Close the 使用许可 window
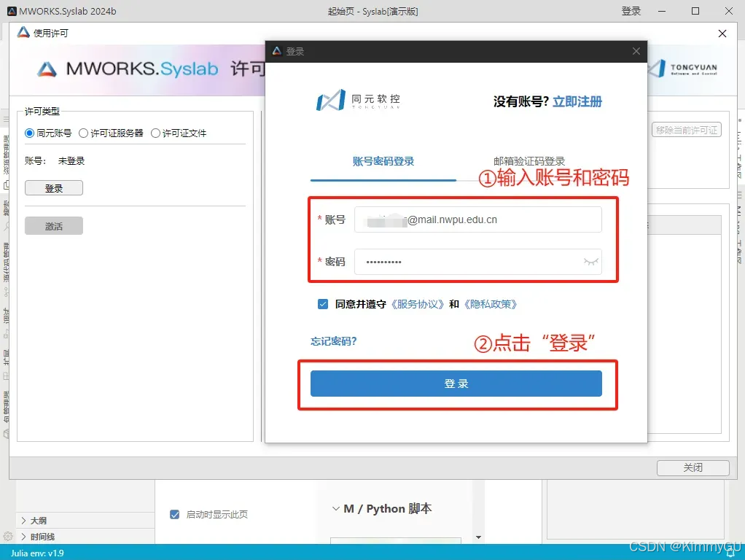Screen dimensions: 745x560 (x=722, y=34)
